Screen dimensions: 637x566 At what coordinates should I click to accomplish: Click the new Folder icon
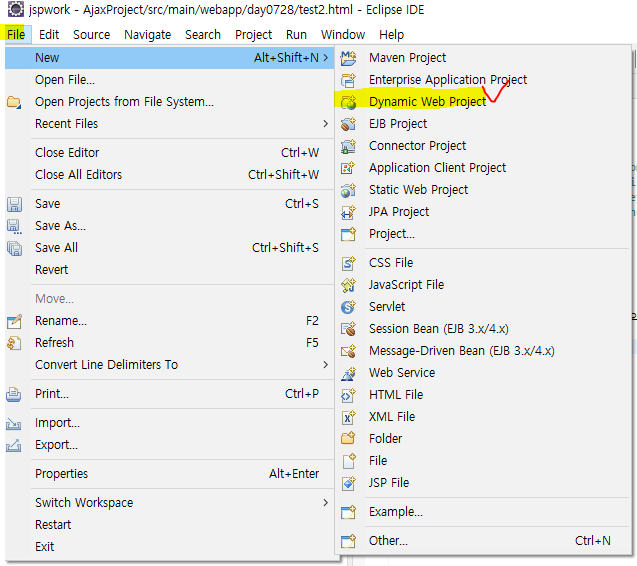click(x=348, y=438)
